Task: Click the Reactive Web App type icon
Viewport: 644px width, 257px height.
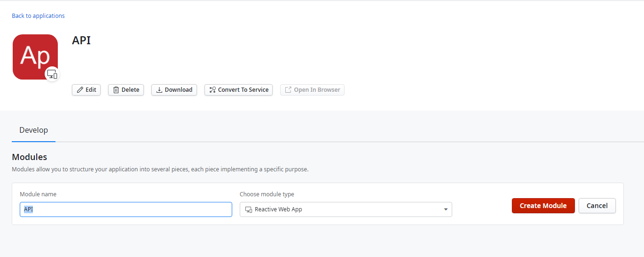Action: (x=249, y=209)
